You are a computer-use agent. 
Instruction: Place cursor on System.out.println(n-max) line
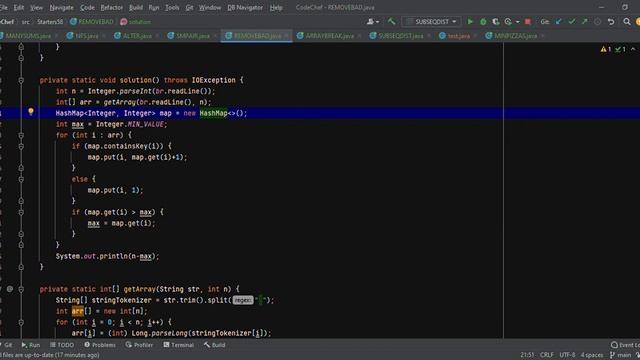pyautogui.click(x=107, y=256)
